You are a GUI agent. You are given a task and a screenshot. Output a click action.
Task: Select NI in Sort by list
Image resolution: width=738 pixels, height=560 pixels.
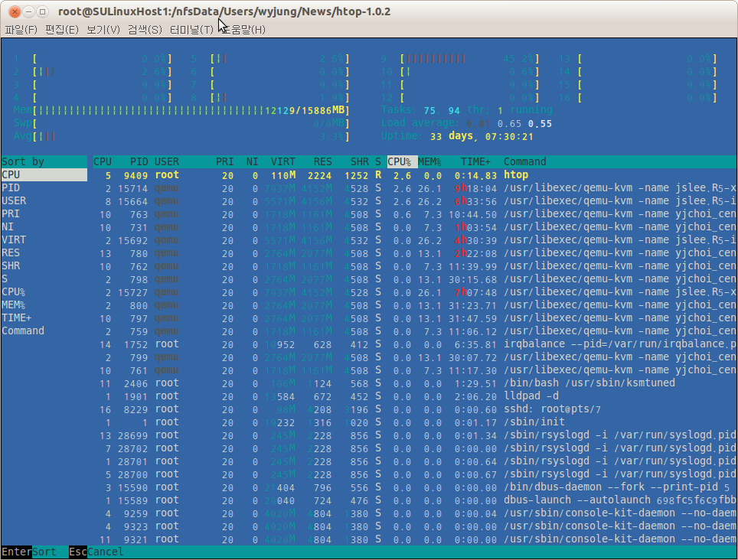click(x=44, y=227)
